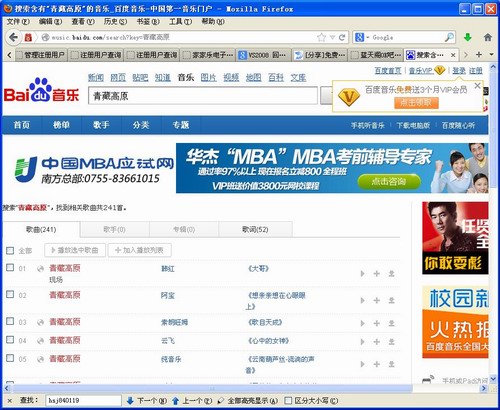Image resolution: width=500 pixels, height=410 pixels.
Task: Play song 04 by 云飞
Action: pos(362,342)
